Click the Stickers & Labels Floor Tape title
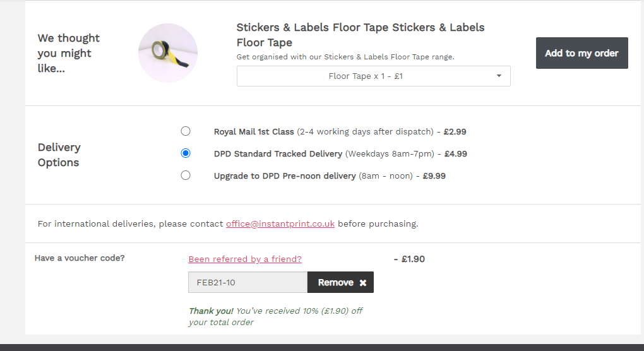The height and width of the screenshot is (351, 644). click(x=360, y=35)
